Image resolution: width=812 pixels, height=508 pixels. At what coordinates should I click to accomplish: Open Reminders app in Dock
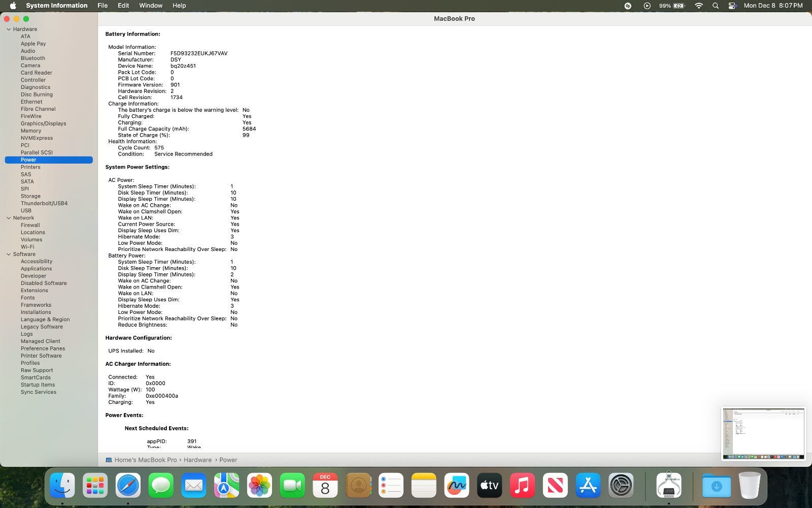coord(391,486)
